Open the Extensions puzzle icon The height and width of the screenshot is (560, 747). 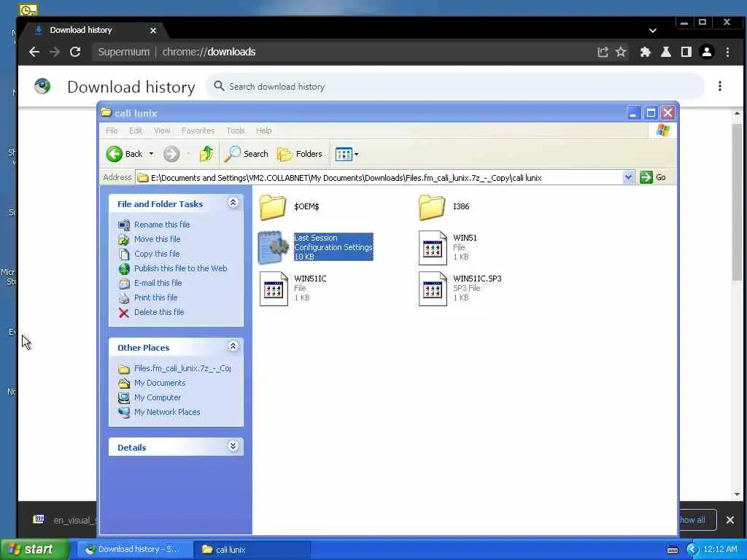pyautogui.click(x=646, y=52)
